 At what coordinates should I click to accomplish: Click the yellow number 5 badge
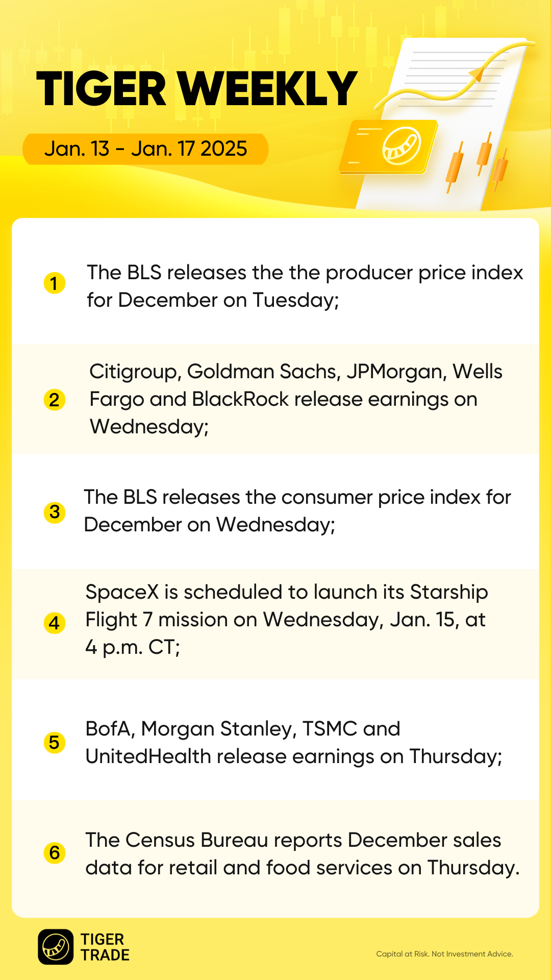point(55,743)
